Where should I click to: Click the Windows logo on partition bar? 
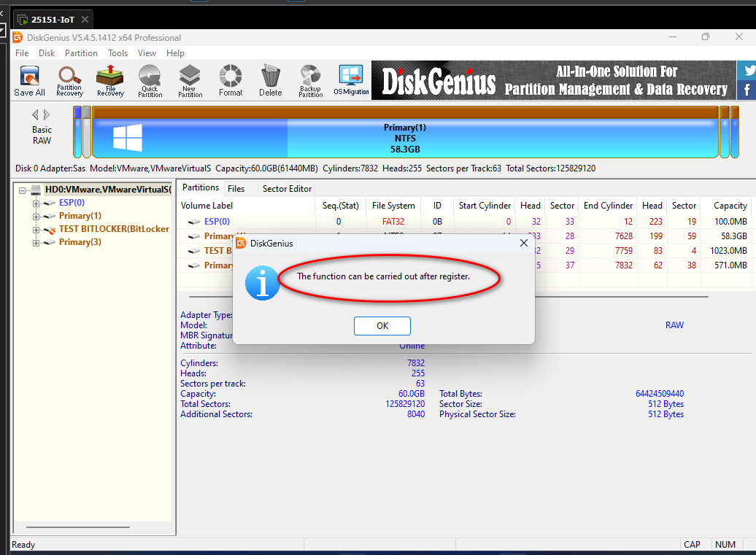[128, 137]
